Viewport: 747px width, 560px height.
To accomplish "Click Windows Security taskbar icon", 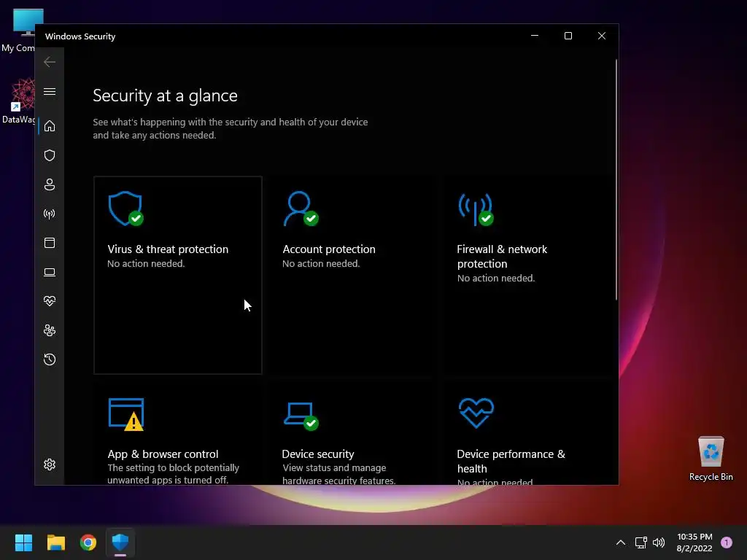I will point(120,542).
